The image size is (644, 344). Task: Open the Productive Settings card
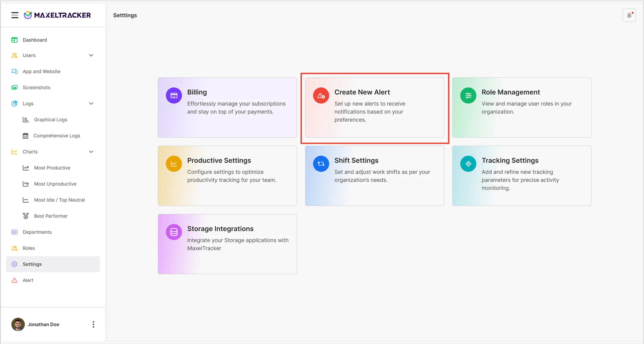pyautogui.click(x=227, y=176)
